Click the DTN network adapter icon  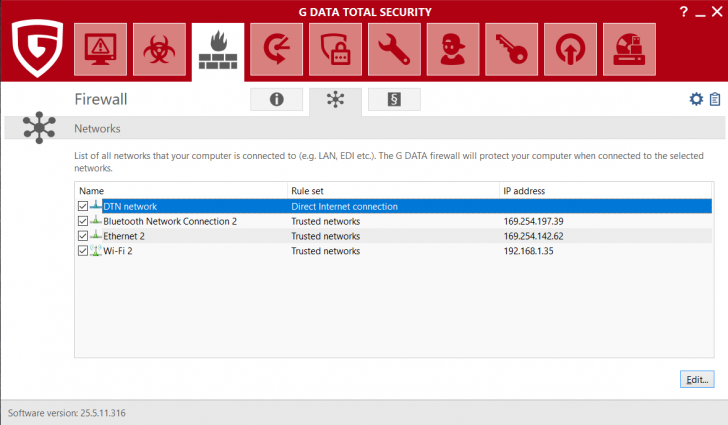(x=96, y=205)
